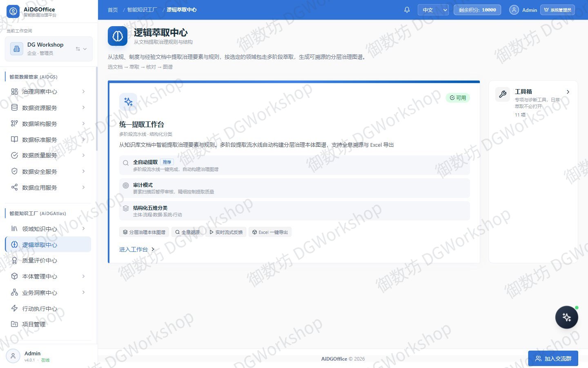588x368 pixels.
Task: Click the Excel 一键导出 tag
Action: click(270, 232)
